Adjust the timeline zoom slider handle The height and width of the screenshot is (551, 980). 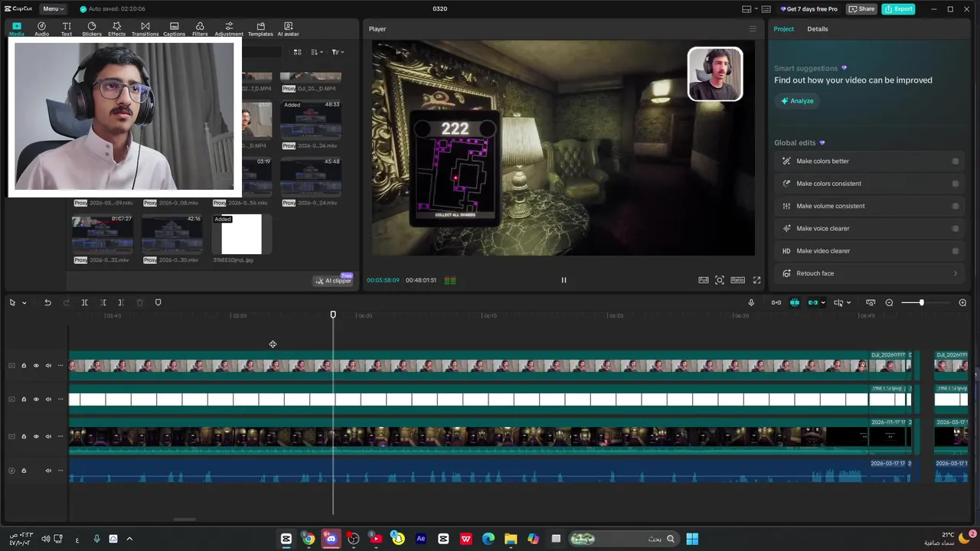921,302
